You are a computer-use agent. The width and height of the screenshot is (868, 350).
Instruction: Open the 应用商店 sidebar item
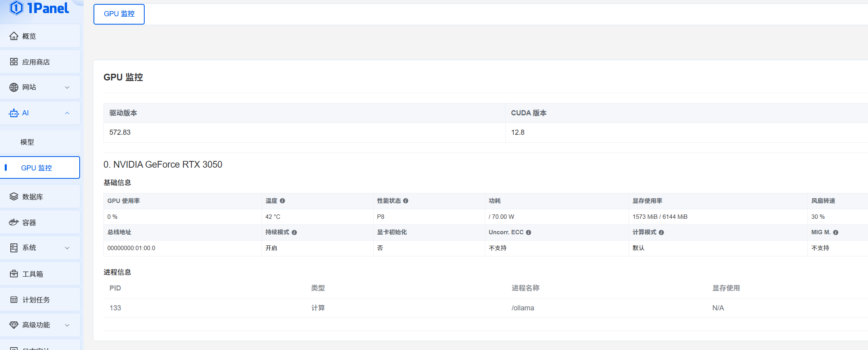(40, 62)
